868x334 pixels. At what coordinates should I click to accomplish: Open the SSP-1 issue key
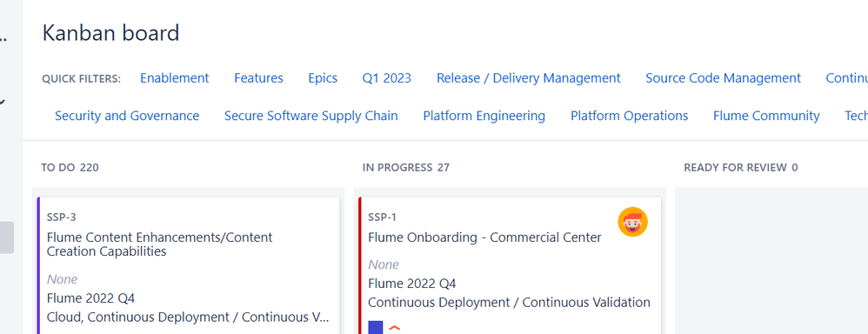tap(382, 217)
